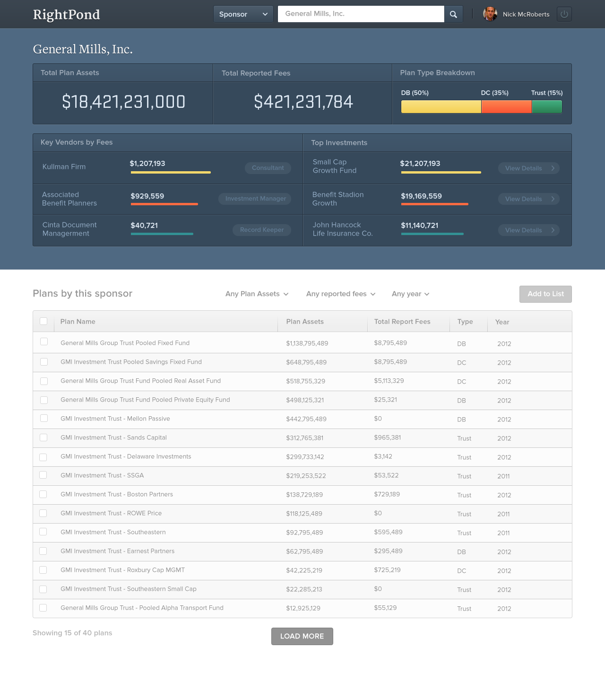This screenshot has width=605, height=700.
Task: Check Boston Partners row checkbox
Action: (x=43, y=494)
